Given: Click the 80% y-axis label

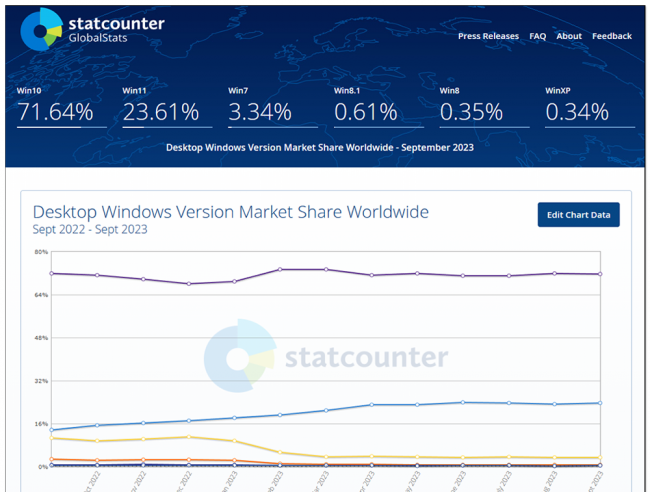Looking at the screenshot, I should pyautogui.click(x=41, y=252).
